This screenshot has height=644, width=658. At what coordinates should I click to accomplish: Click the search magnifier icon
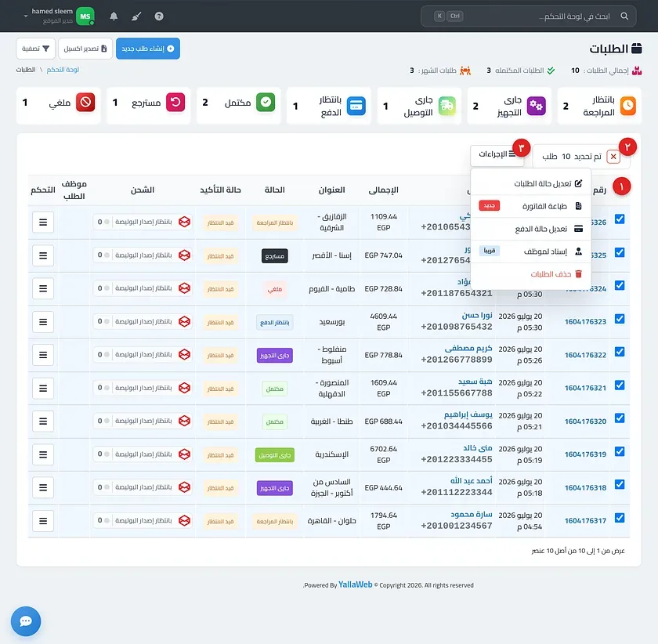coord(624,16)
